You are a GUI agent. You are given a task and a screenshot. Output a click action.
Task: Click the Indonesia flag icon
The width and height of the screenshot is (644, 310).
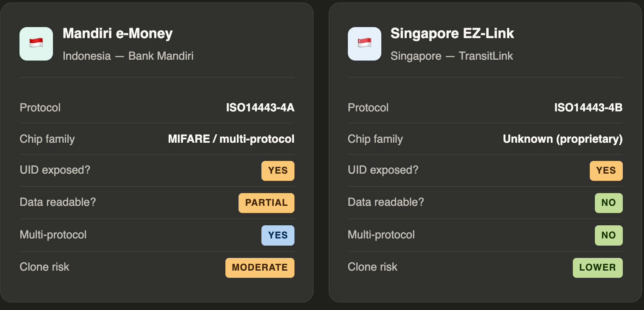click(36, 44)
